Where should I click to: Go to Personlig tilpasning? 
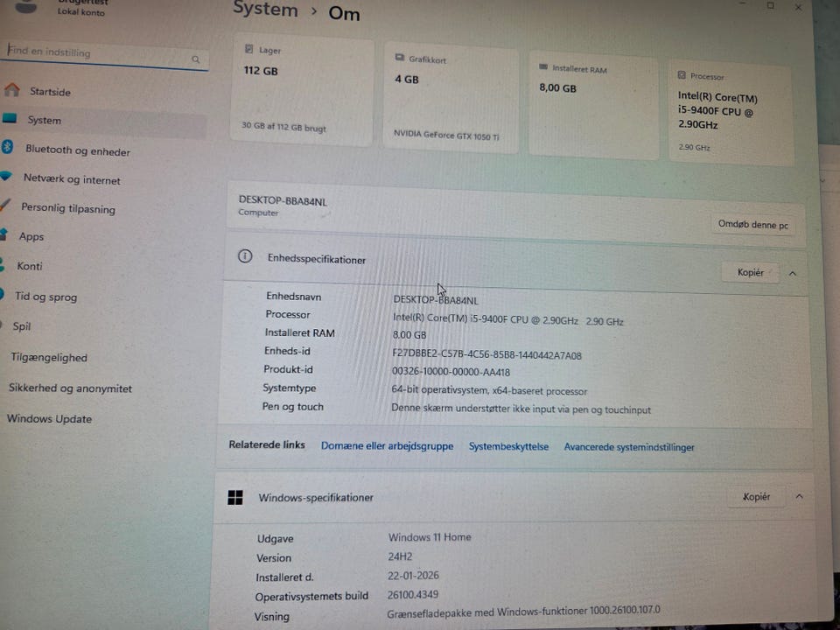68,208
